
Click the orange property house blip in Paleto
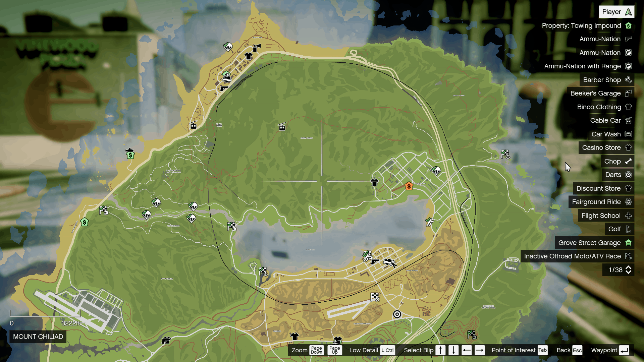[409, 186]
